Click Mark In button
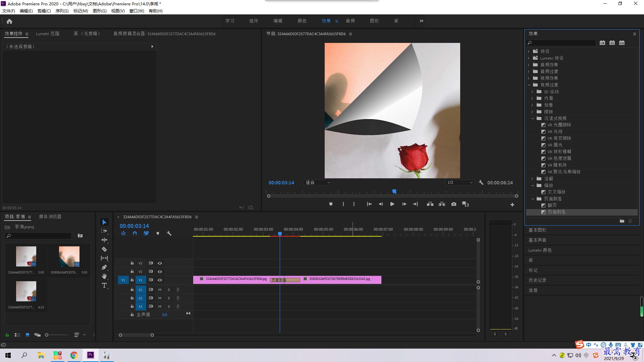 343,204
